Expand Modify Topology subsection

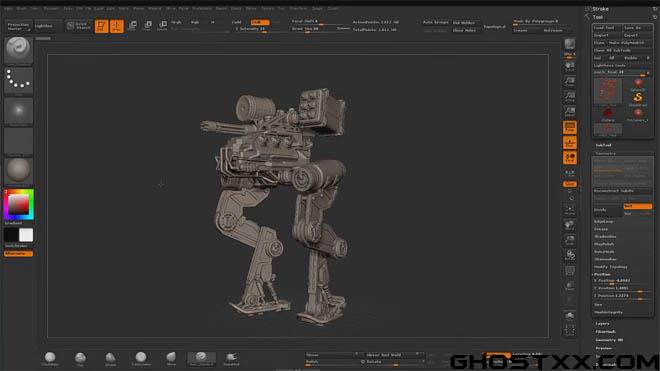coord(610,267)
